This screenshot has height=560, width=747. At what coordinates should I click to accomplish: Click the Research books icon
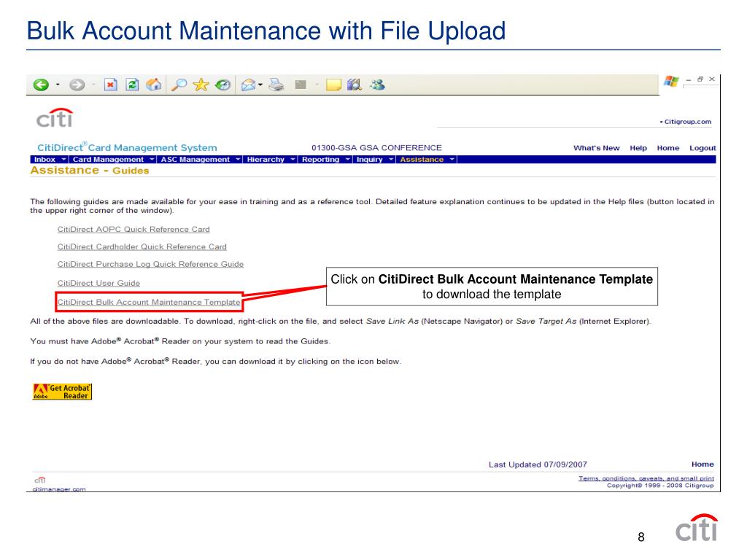coord(355,85)
